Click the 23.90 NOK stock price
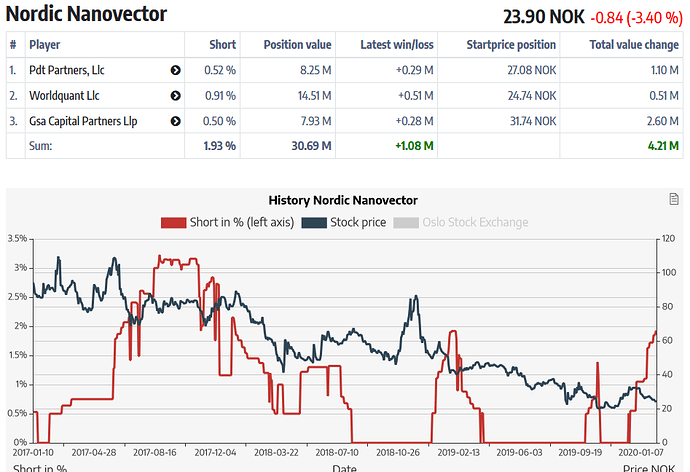690x472 pixels. click(544, 18)
